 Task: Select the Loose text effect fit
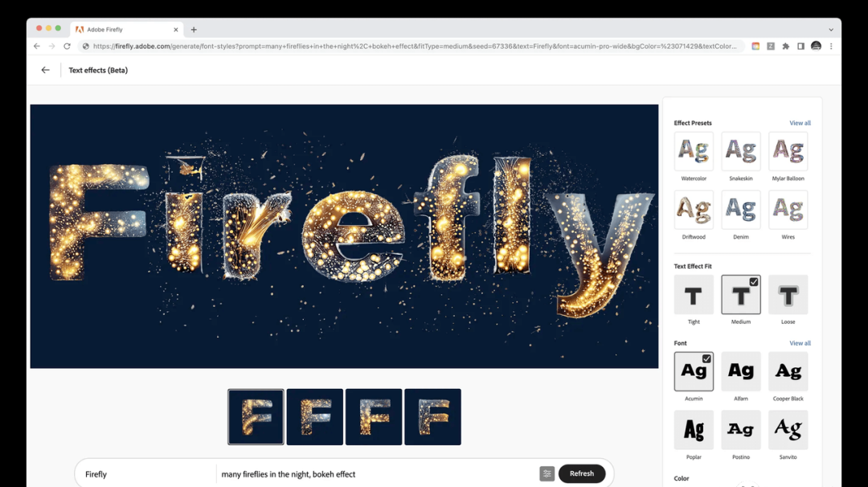click(788, 294)
